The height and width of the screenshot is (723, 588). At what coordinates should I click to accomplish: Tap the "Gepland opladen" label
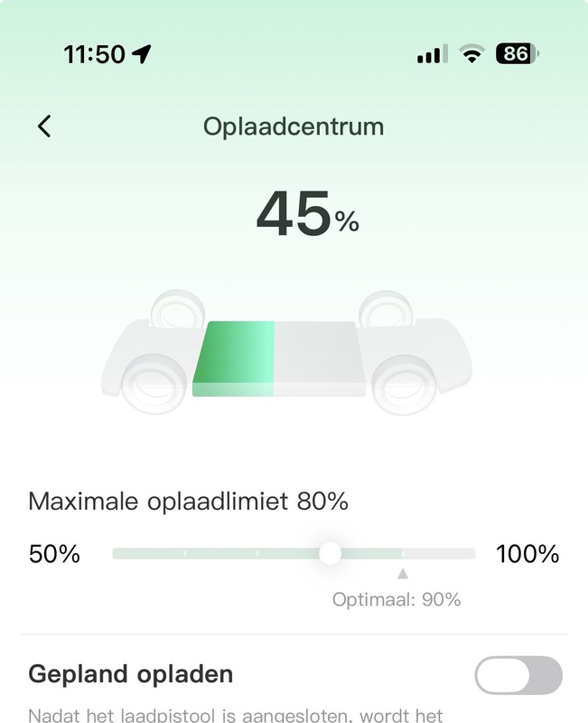coord(131,674)
